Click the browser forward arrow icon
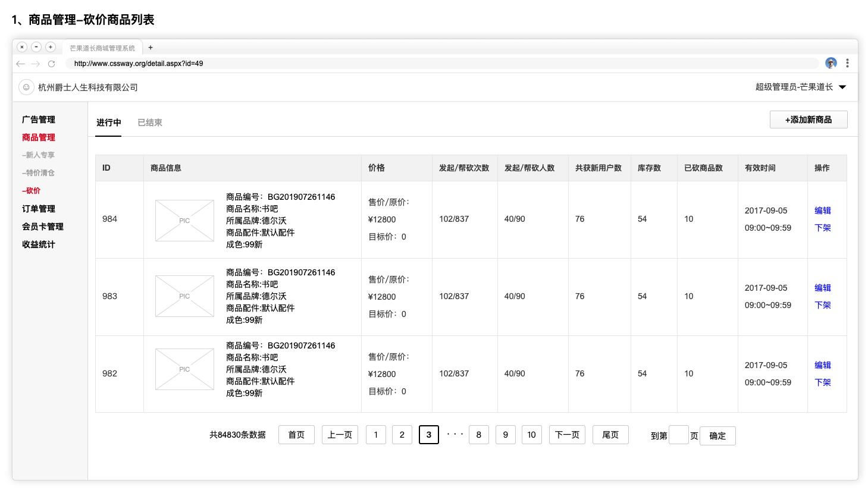This screenshot has width=868, height=490. tap(36, 64)
